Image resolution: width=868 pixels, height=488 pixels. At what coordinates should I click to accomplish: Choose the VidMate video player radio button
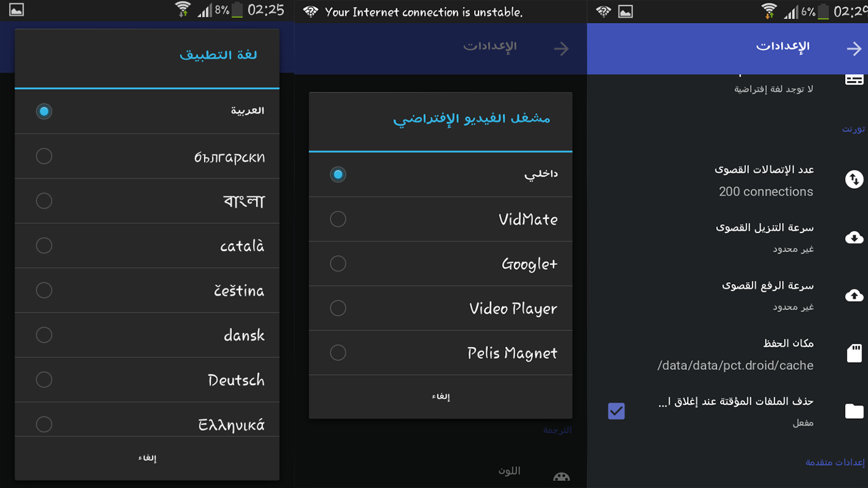[338, 219]
